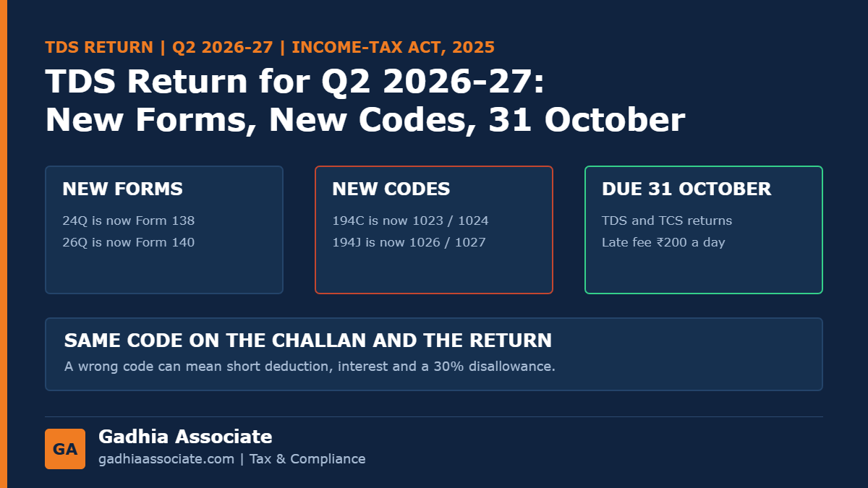Viewport: 868px width, 488px height.
Task: Click the '24Q is now Form 138' line
Action: click(x=129, y=221)
